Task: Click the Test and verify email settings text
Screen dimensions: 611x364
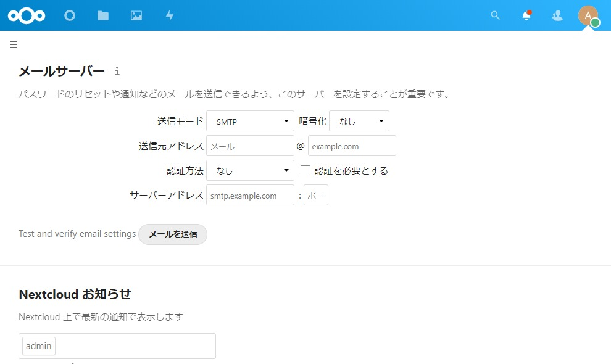Action: 77,234
